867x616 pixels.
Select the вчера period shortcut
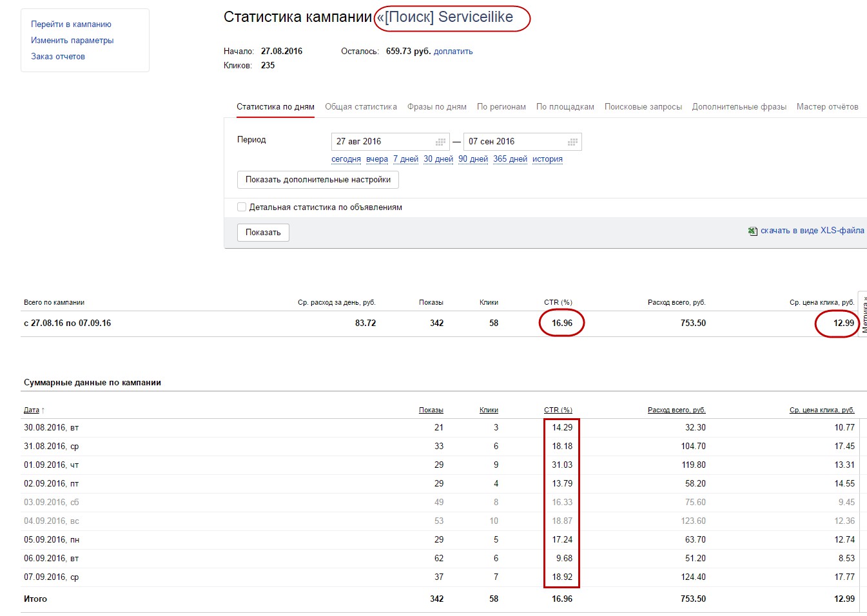tap(377, 159)
